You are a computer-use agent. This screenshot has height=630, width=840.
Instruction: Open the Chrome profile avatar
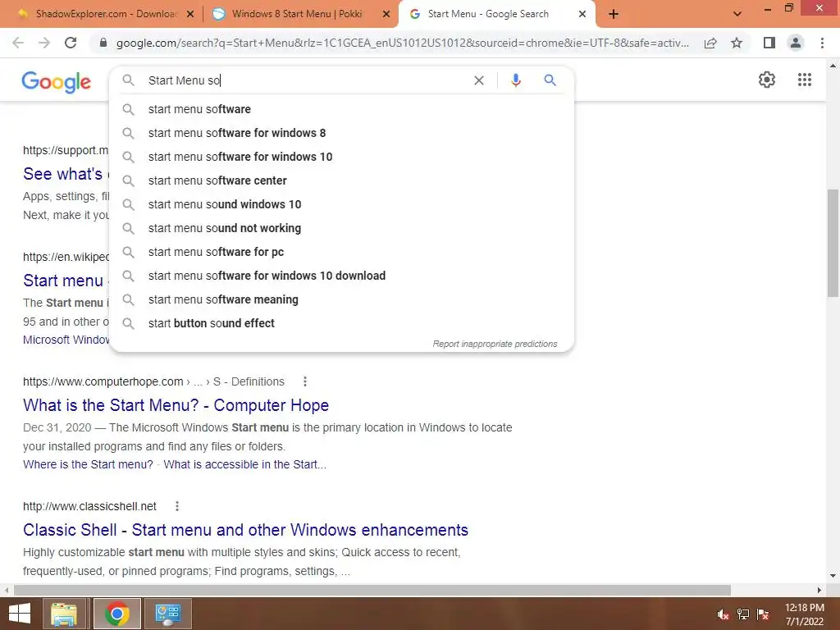pyautogui.click(x=796, y=43)
